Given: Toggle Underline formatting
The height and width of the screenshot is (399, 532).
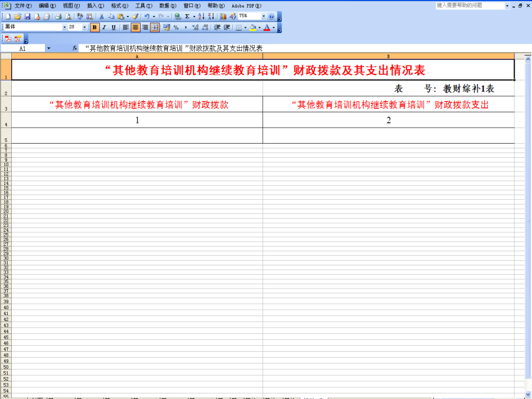Looking at the screenshot, I should pos(113,27).
